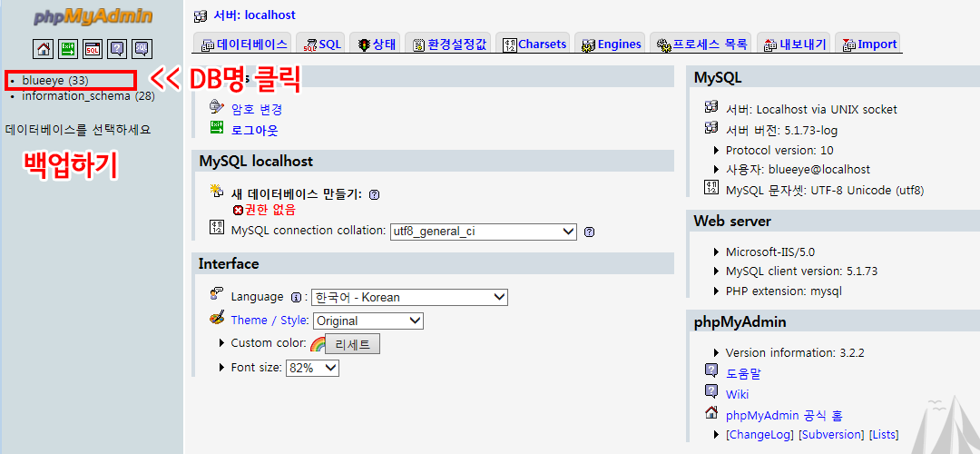This screenshot has width=980, height=454.
Task: Click the SQL documentation speech-bubble icon
Action: coord(142,49)
